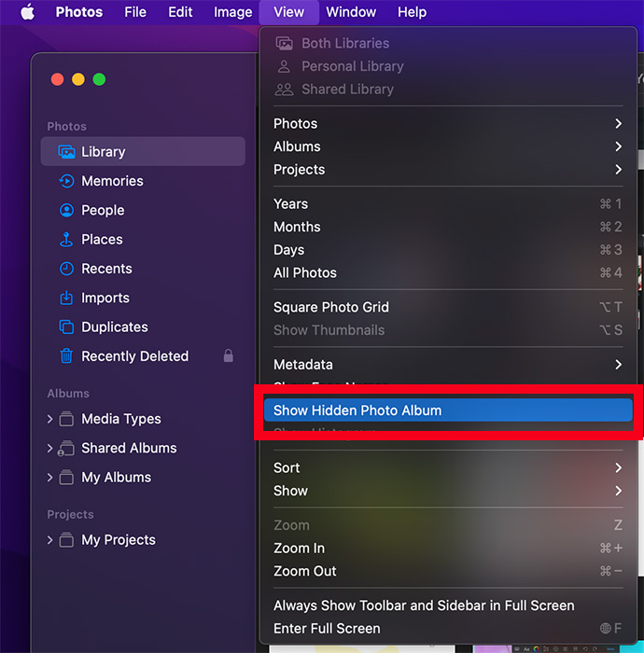
Task: Select Imports in the sidebar
Action: (x=143, y=298)
